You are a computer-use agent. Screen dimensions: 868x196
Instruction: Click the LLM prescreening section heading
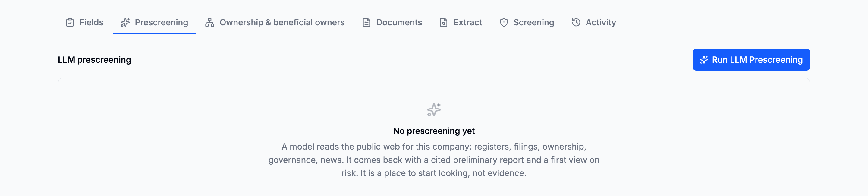[94, 60]
